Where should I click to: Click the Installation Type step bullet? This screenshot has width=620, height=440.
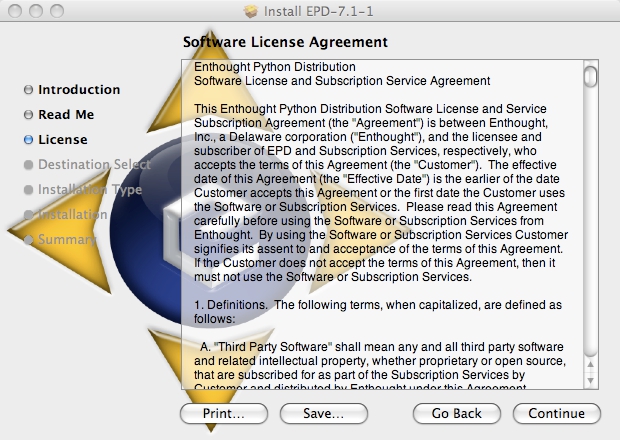(28, 190)
